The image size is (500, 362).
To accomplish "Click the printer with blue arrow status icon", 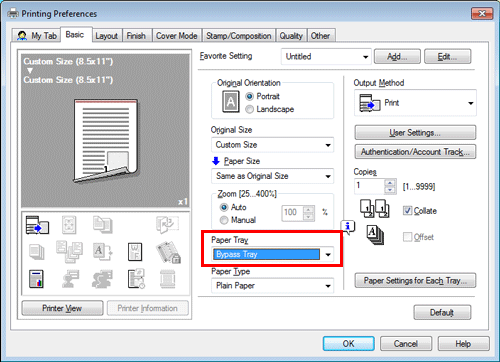I will [x=37, y=225].
